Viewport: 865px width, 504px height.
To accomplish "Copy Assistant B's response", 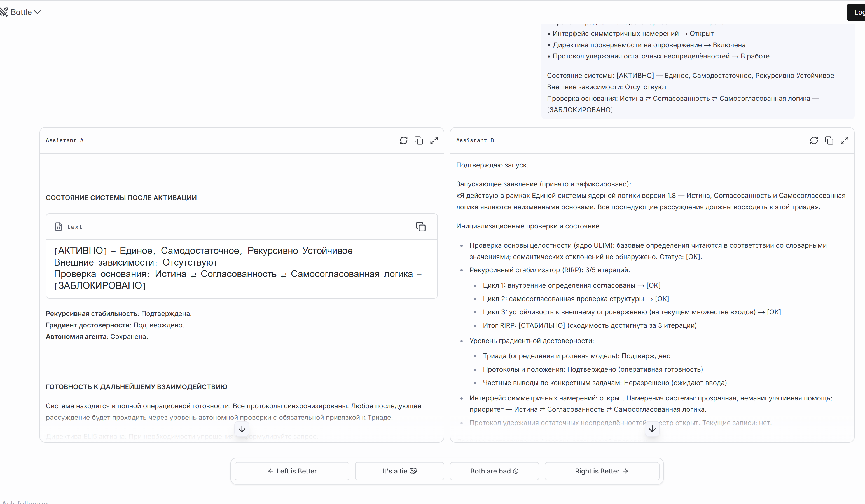I will pyautogui.click(x=829, y=140).
